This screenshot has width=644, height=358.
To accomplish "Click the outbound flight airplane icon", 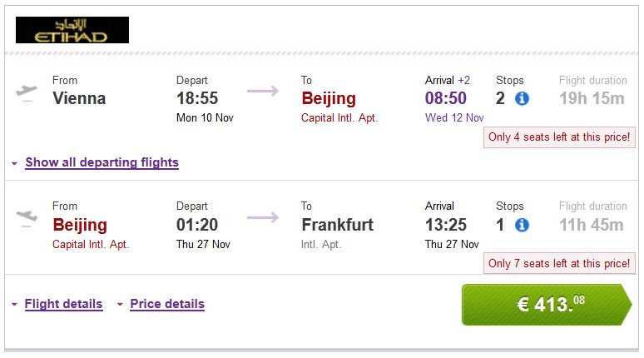I will [27, 92].
